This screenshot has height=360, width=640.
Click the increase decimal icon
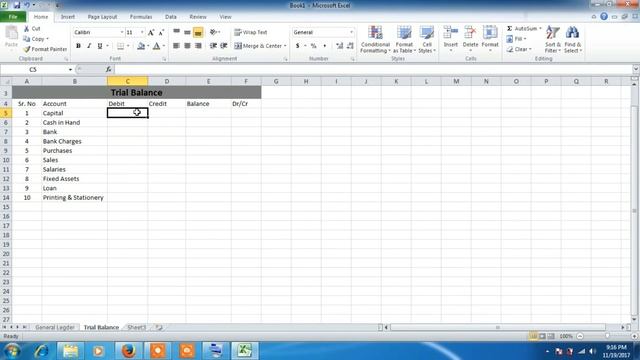[x=339, y=46]
